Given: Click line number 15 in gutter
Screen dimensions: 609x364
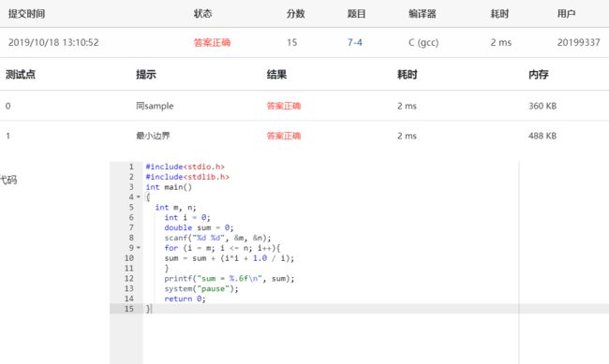Looking at the screenshot, I should click(x=128, y=309).
